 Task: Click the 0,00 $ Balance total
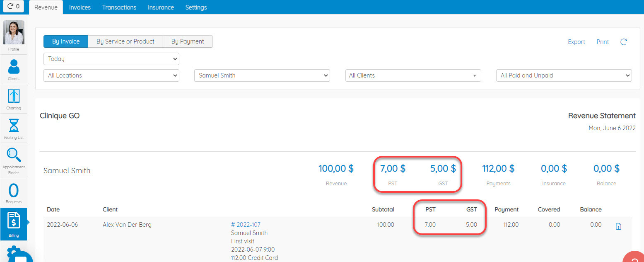click(x=606, y=168)
